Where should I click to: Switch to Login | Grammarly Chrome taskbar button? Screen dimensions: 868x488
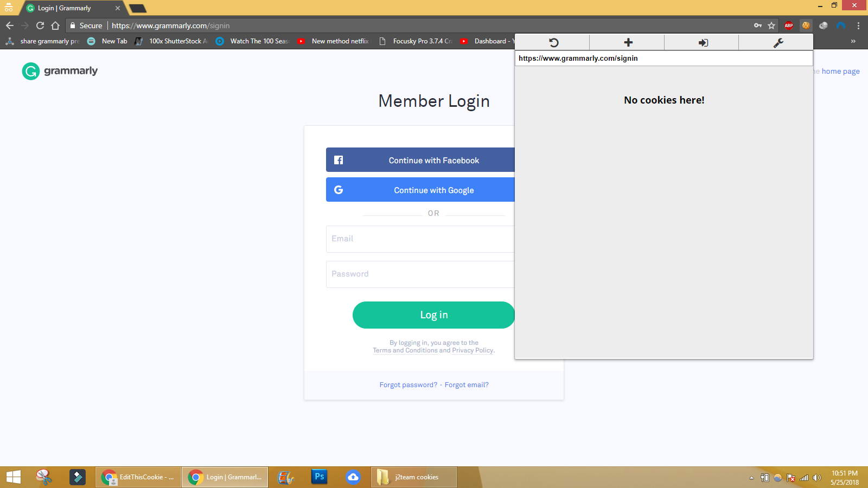point(225,477)
